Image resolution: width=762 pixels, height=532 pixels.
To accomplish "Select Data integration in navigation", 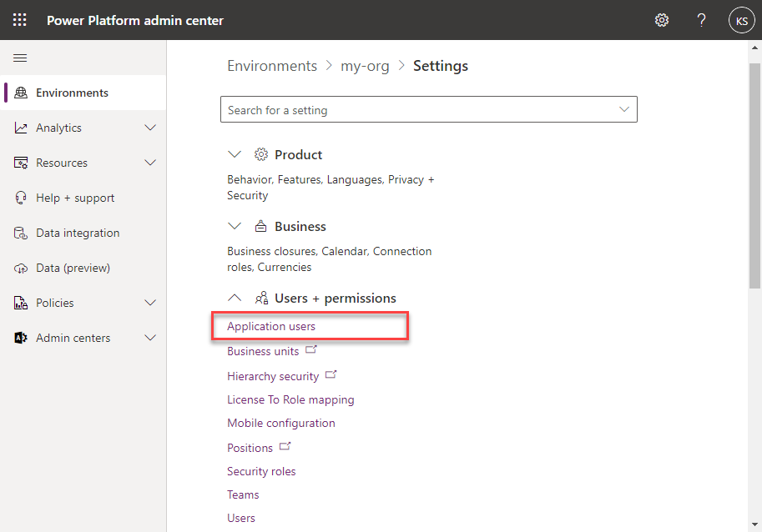I will [x=83, y=233].
